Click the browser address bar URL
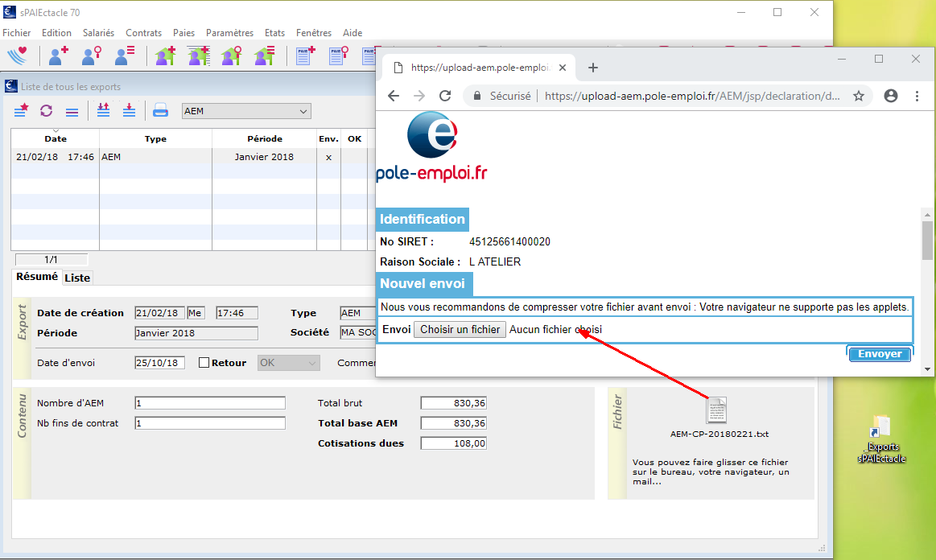Viewport: 936px width, 560px height. click(x=692, y=96)
